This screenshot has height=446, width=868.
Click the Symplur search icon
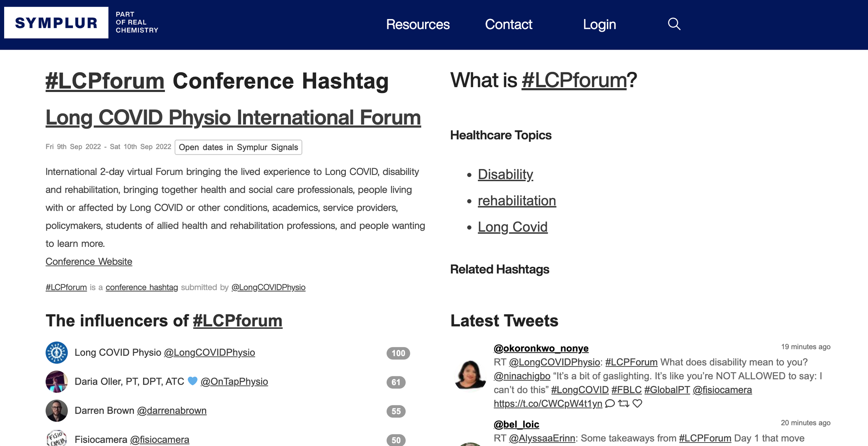click(675, 23)
